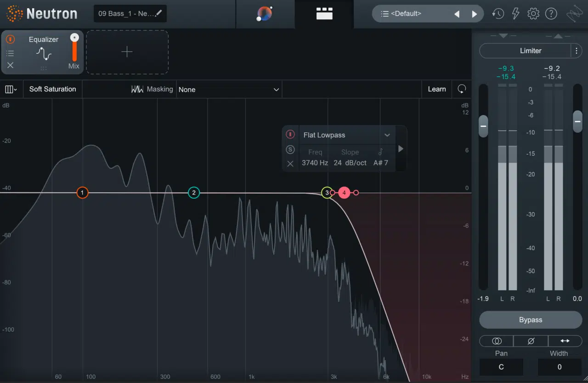
Task: Open the undo history icon
Action: (x=498, y=14)
